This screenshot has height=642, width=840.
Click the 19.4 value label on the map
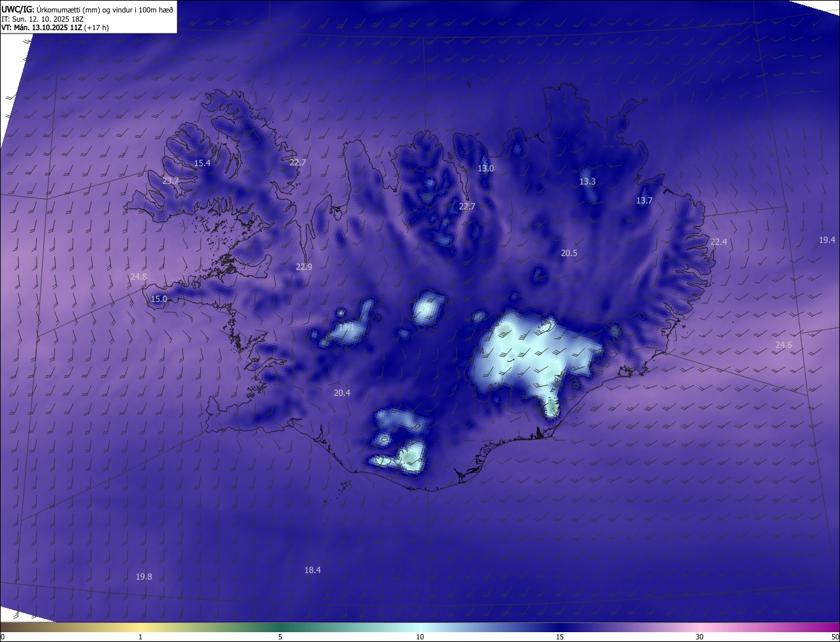(827, 240)
